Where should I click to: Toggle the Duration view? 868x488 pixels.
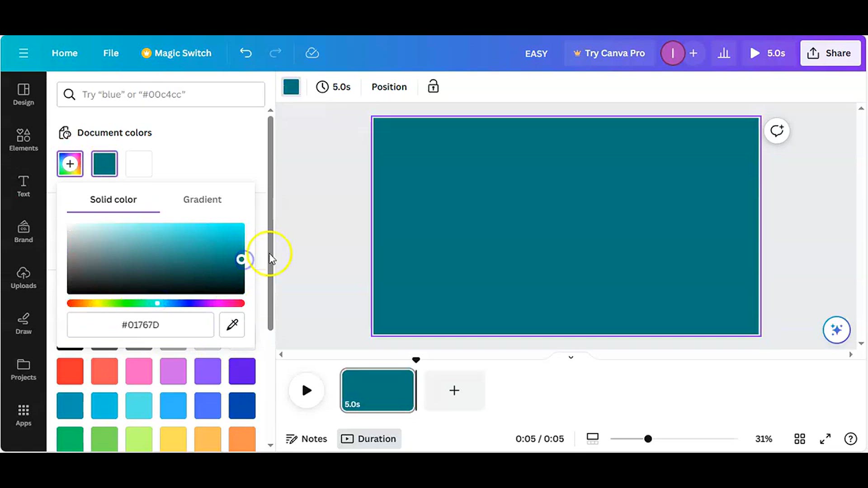coord(369,439)
